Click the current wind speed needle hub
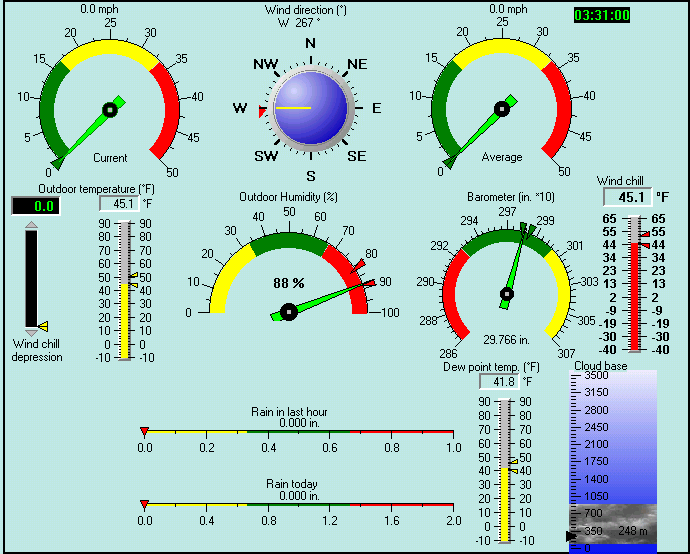This screenshot has width=690, height=554. tap(109, 111)
